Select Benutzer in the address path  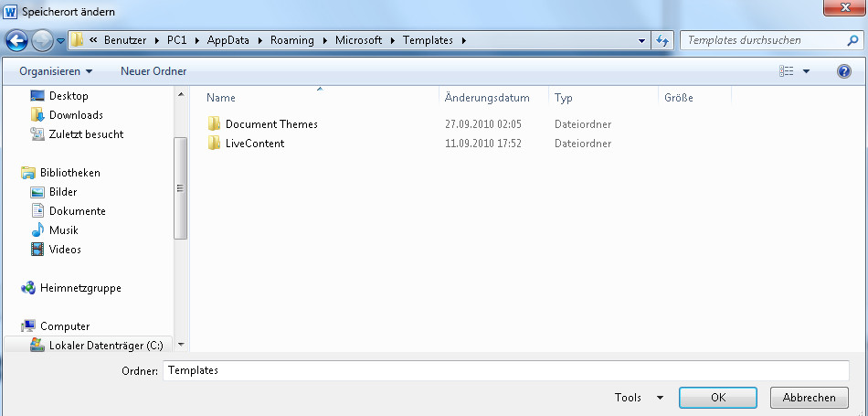tap(125, 40)
